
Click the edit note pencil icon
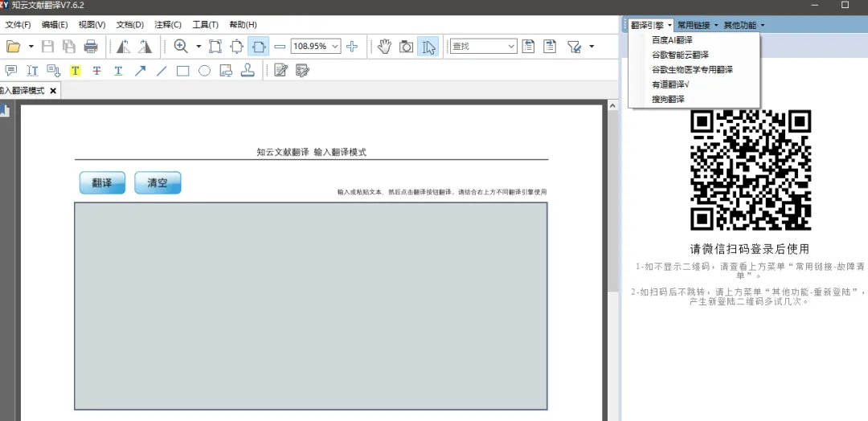click(281, 70)
